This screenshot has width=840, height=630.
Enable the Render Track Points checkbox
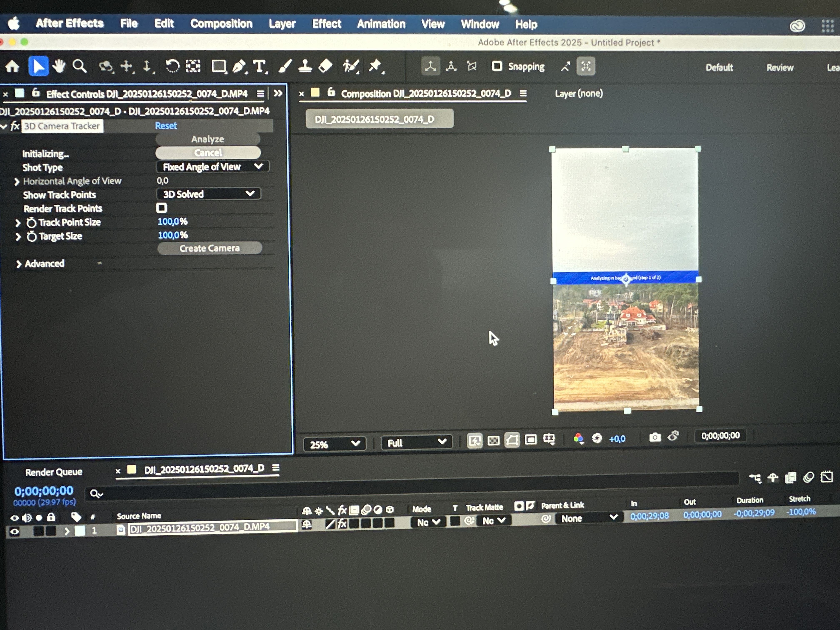click(161, 208)
